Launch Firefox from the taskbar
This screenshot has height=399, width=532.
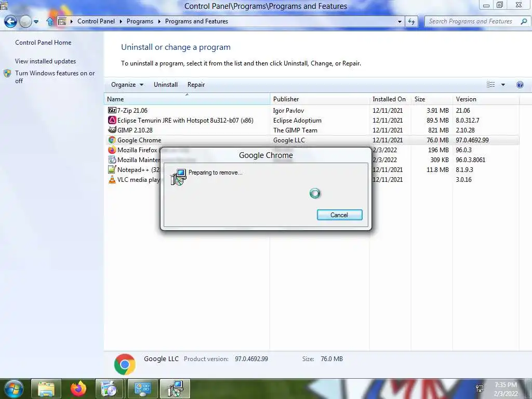point(78,389)
